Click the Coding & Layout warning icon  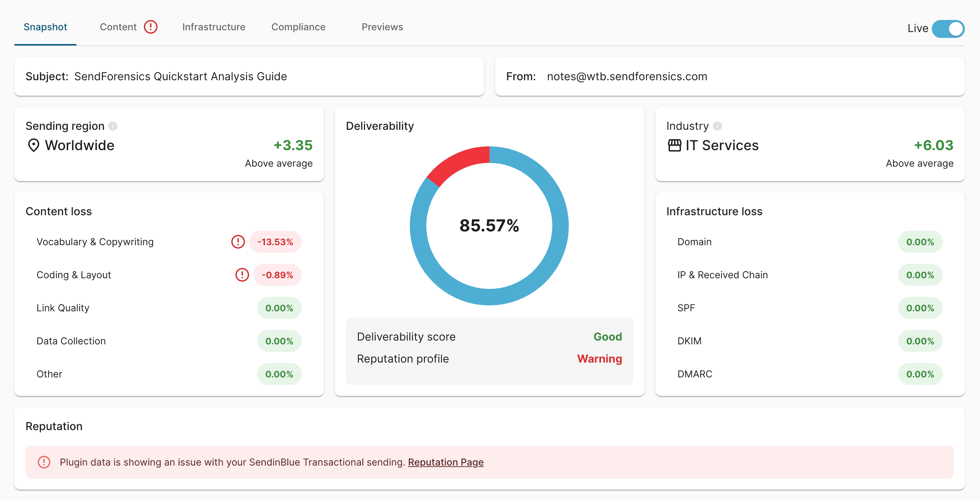(x=242, y=275)
